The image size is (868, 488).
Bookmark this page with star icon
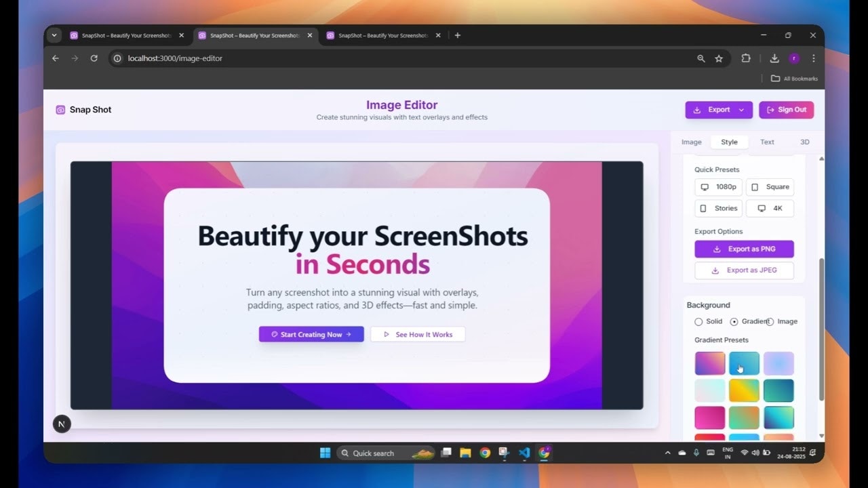click(x=719, y=58)
